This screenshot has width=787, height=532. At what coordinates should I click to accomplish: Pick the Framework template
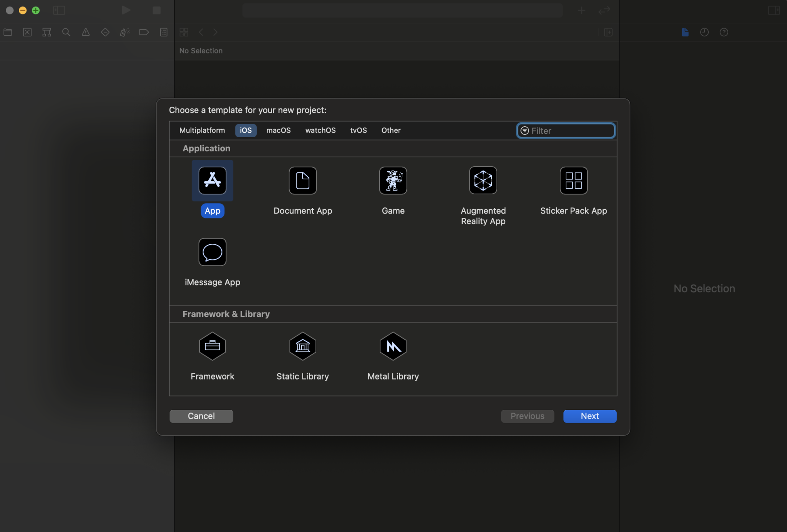[213, 346]
